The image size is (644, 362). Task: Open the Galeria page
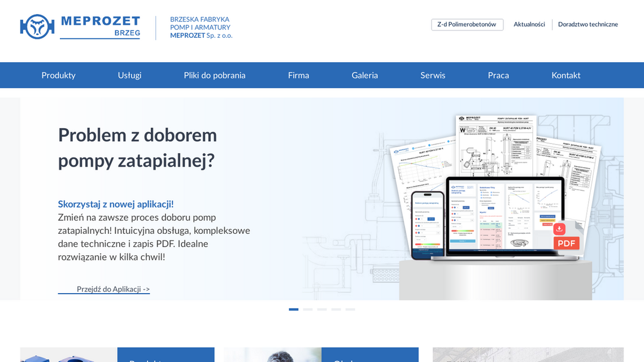tap(364, 75)
